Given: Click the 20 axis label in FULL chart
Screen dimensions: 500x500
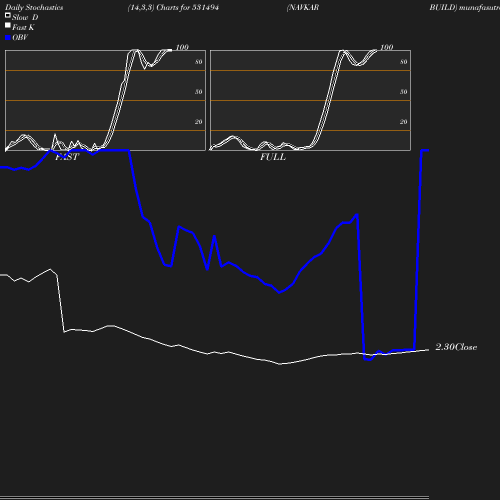Looking at the screenshot, I should click(404, 122).
